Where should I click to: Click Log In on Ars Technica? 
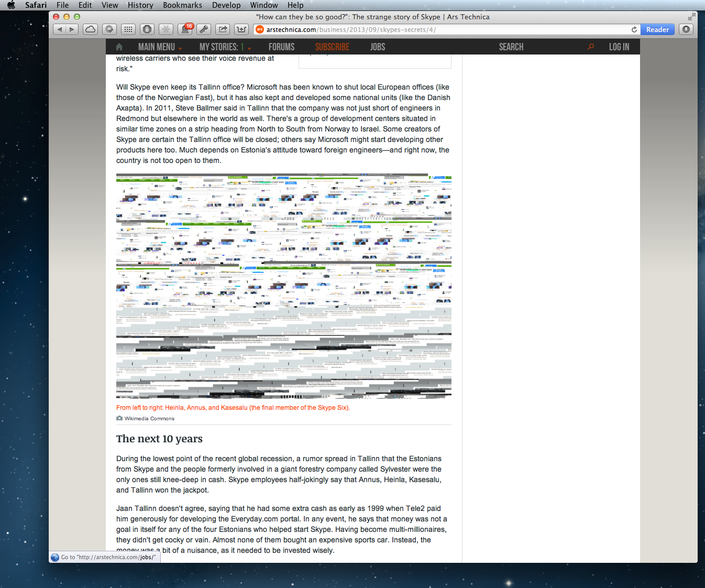tap(619, 47)
